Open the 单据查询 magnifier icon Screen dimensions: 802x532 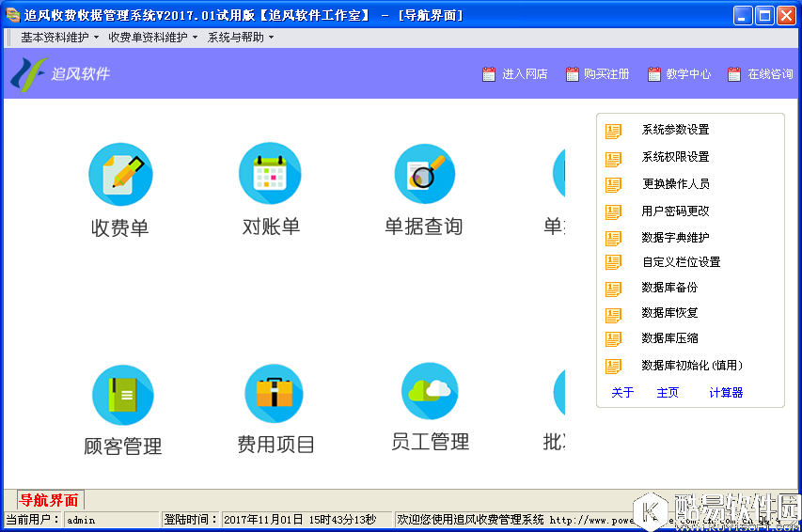(x=425, y=174)
